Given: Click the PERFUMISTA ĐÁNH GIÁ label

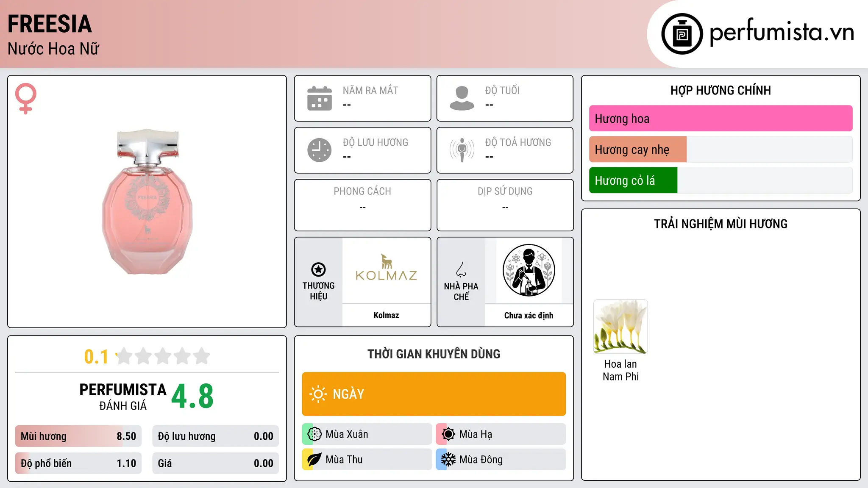Looking at the screenshot, I should [123, 396].
